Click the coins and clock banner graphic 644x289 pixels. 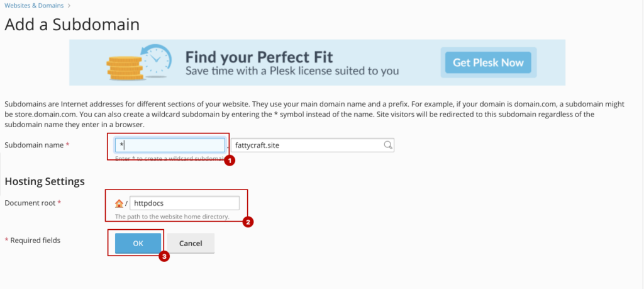[x=138, y=62]
